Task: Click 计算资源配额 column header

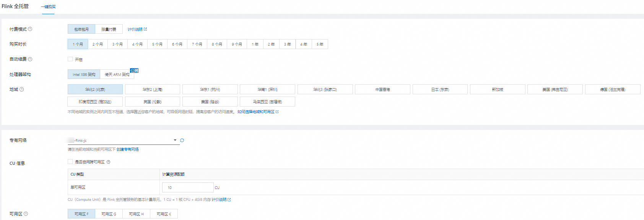Action: [x=402, y=174]
